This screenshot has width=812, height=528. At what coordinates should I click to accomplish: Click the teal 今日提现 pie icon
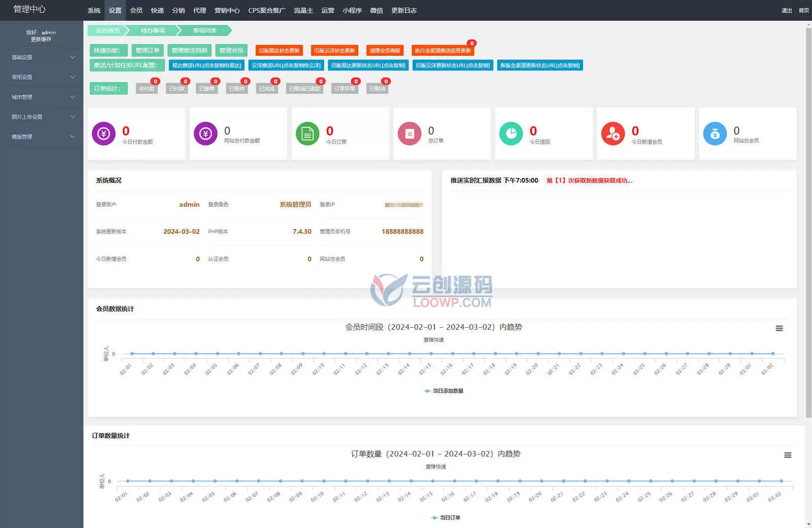pyautogui.click(x=511, y=134)
